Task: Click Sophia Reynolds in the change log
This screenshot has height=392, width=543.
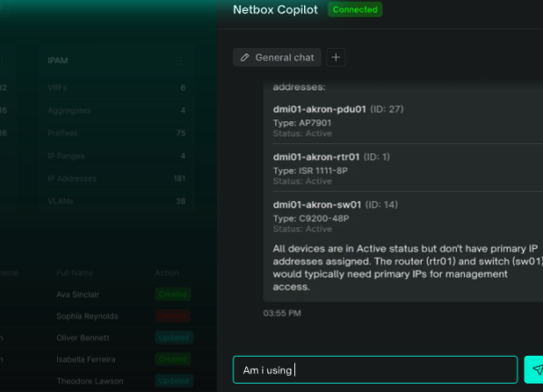Action: pyautogui.click(x=87, y=316)
